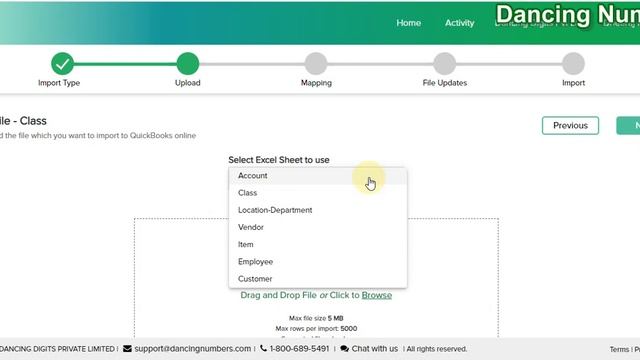Screen dimensions: 640x360
Task: Click the Drag and Drop File text
Action: coord(278,295)
